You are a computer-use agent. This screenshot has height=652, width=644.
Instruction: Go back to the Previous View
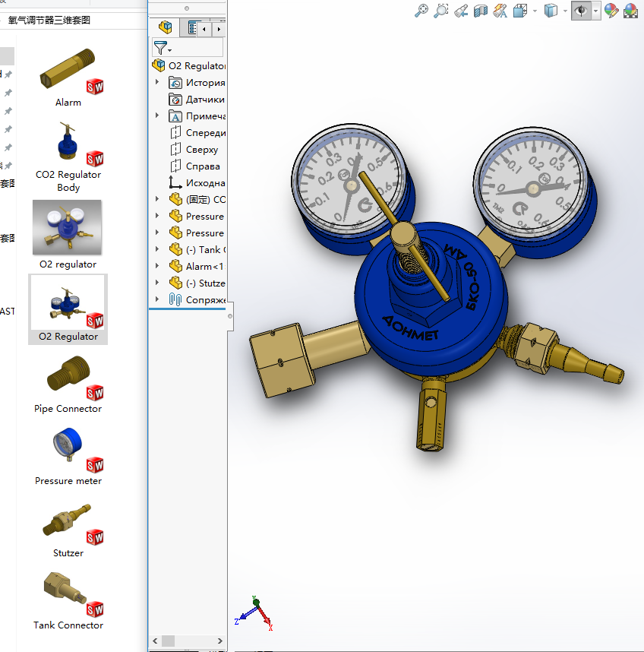pyautogui.click(x=461, y=11)
